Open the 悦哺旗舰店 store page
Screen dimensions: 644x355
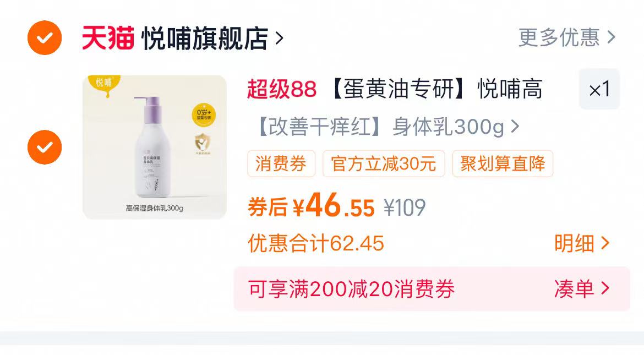tap(205, 38)
